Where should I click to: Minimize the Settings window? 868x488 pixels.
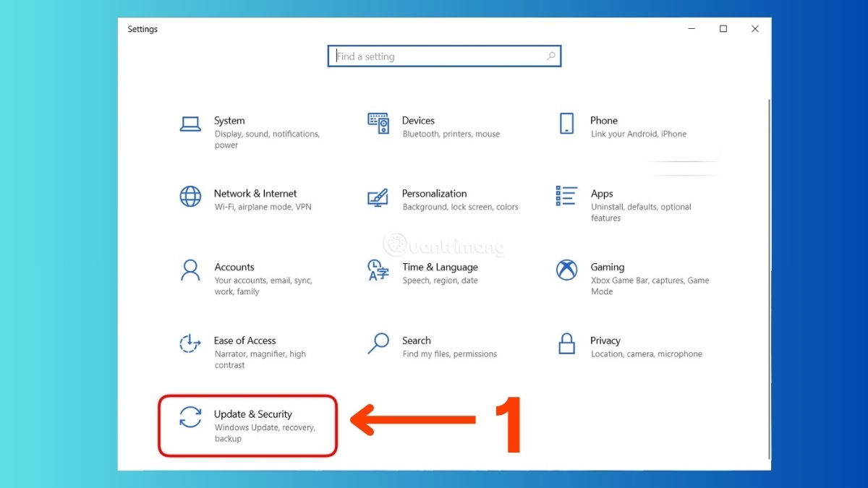691,29
